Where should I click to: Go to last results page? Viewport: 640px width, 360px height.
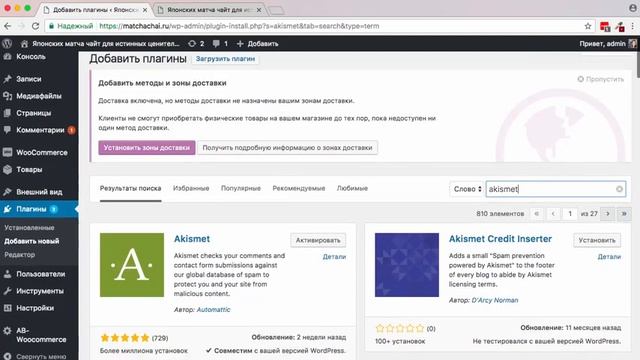pos(624,213)
